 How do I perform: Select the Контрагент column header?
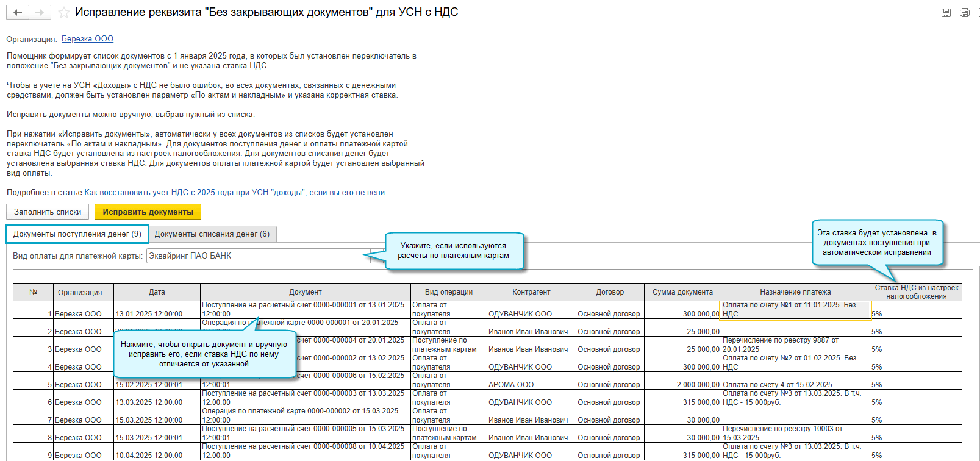pos(531,292)
